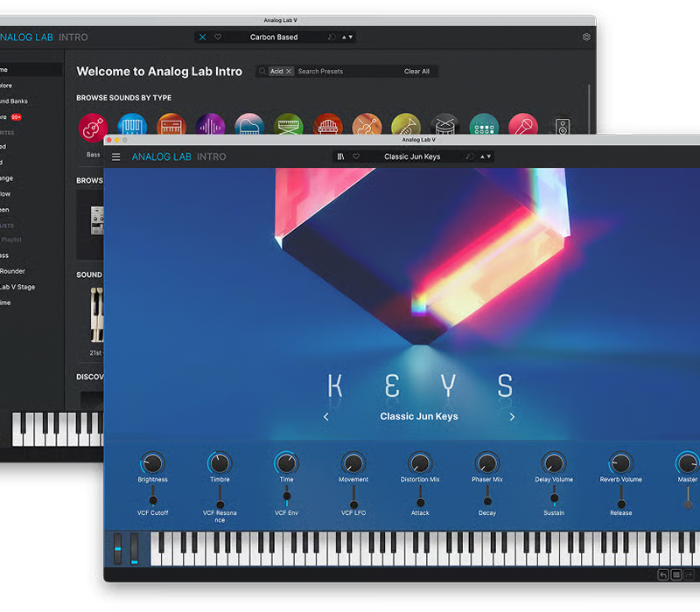Select the Bass guitar sound type icon
700x612 pixels.
(93, 126)
